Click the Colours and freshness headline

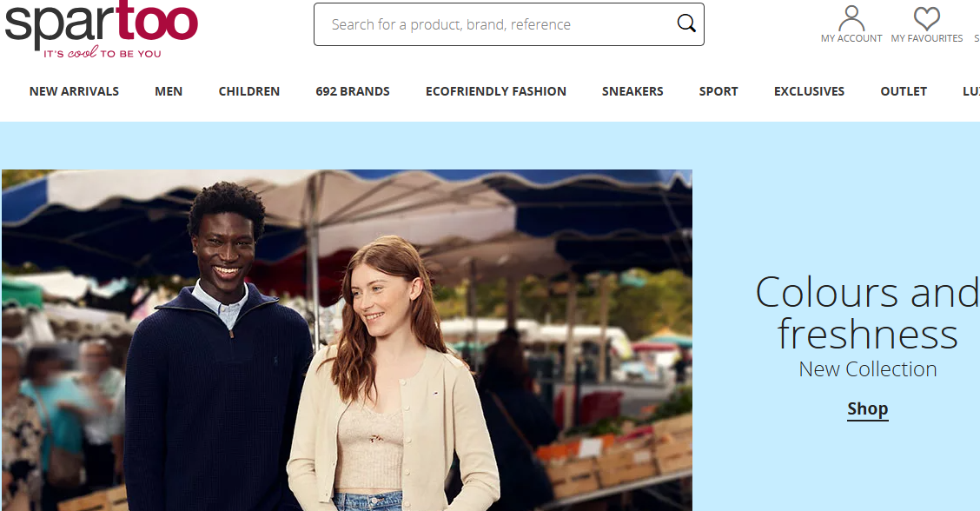(x=868, y=313)
